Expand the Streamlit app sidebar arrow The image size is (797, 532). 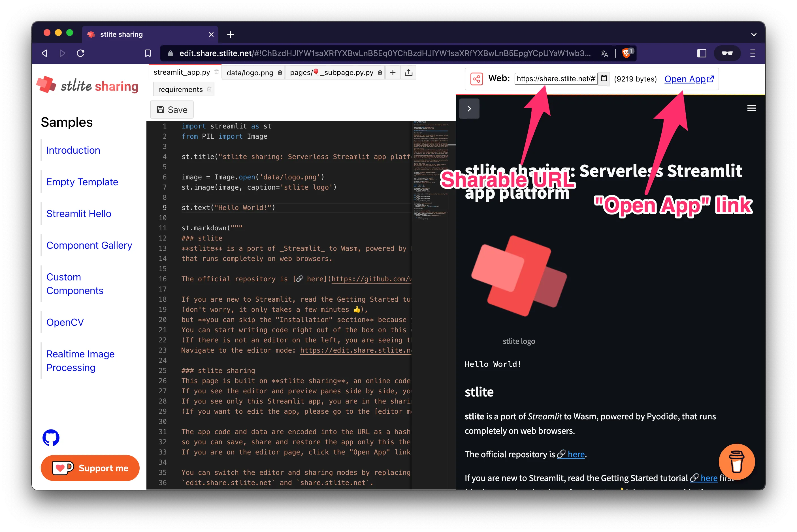pyautogui.click(x=469, y=109)
